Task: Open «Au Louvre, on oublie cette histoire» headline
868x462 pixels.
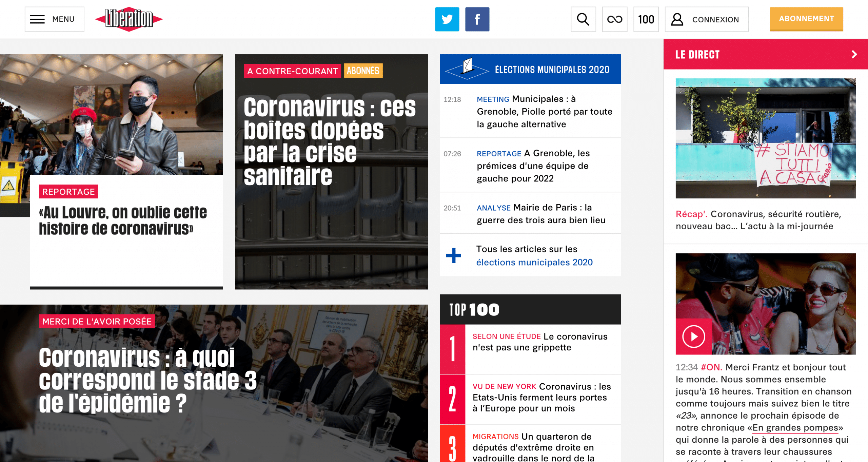Action: tap(123, 220)
